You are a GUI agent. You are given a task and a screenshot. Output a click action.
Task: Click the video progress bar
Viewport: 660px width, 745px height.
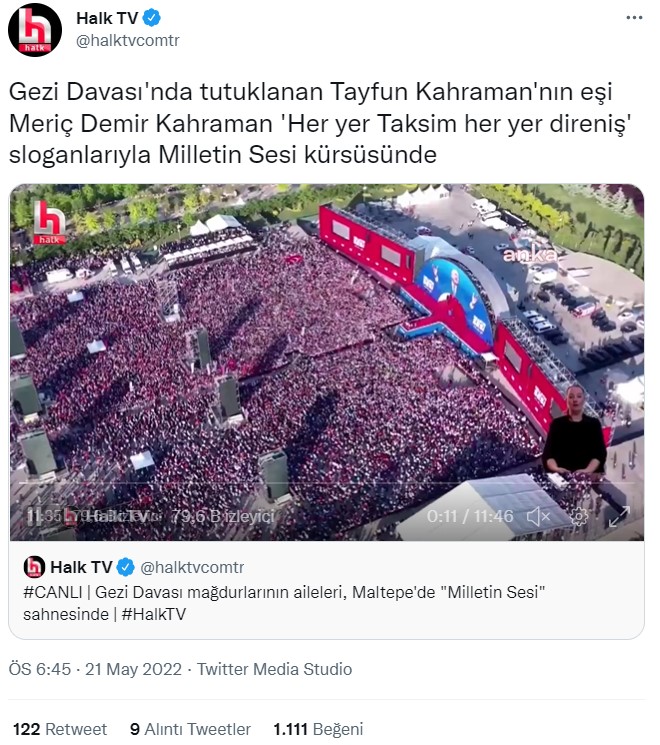coord(327,483)
